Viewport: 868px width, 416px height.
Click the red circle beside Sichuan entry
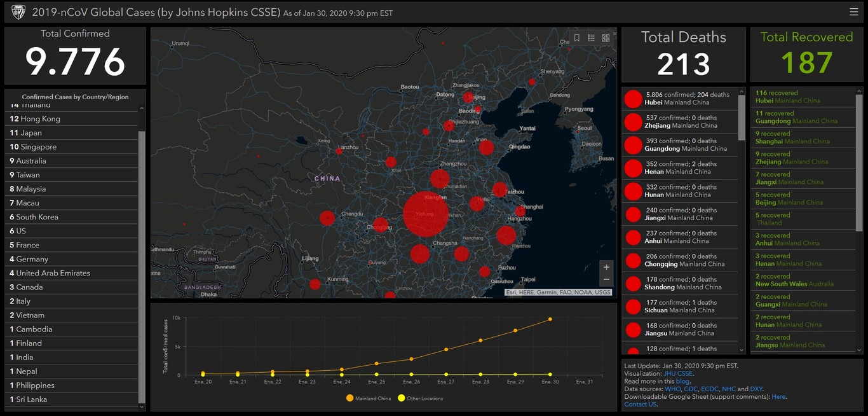click(633, 307)
